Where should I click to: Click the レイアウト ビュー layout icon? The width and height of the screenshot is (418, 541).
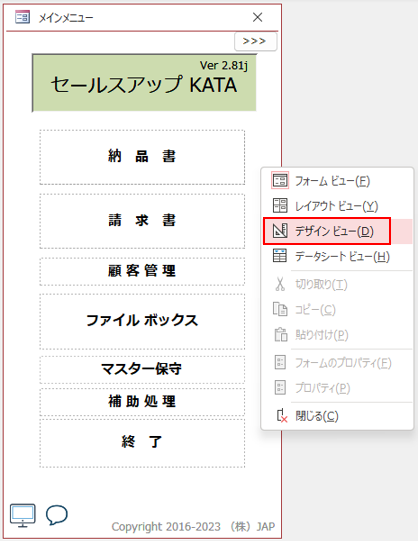(280, 206)
